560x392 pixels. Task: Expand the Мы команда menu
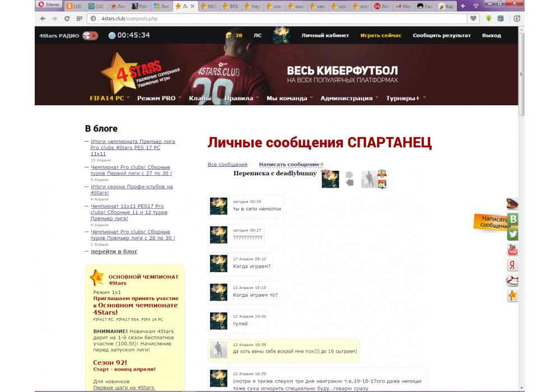[x=290, y=98]
